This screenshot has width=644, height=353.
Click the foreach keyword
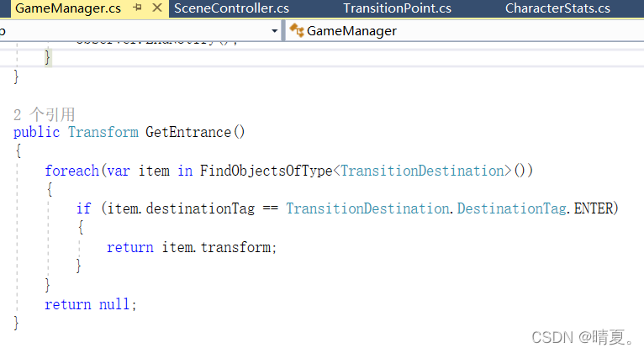click(x=71, y=171)
